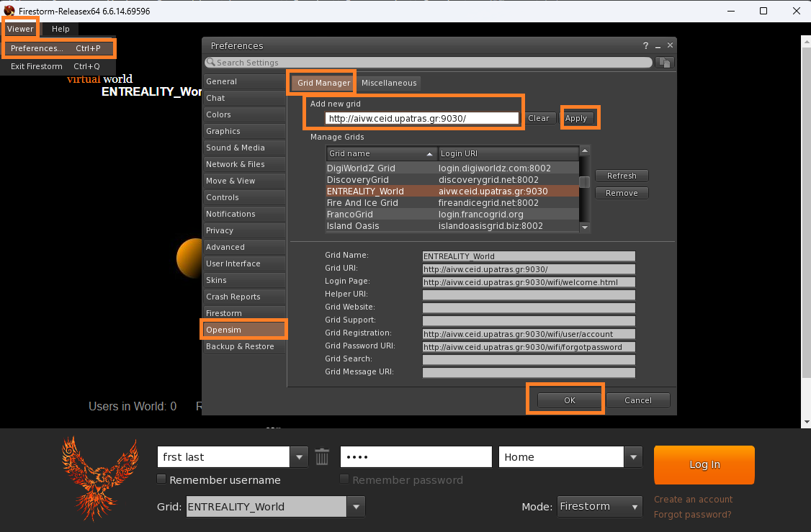Click the Firestorm phoenix logo
The image size is (811, 532).
(100, 478)
